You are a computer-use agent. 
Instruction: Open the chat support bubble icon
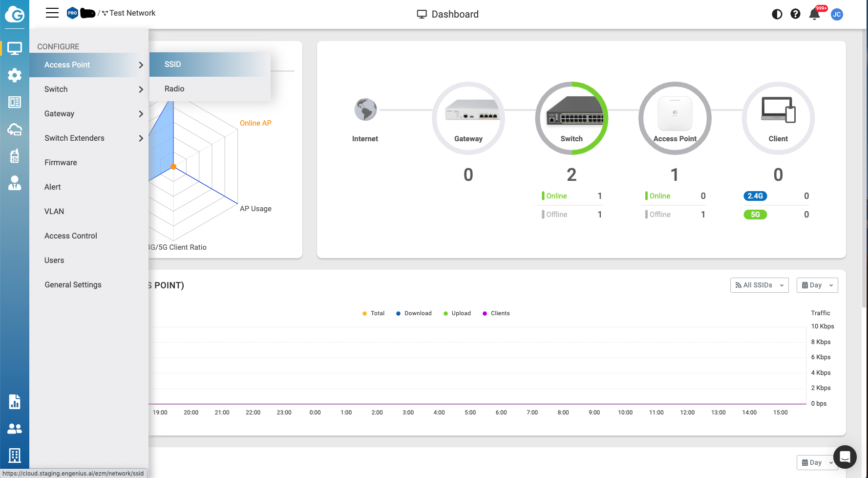(x=845, y=457)
